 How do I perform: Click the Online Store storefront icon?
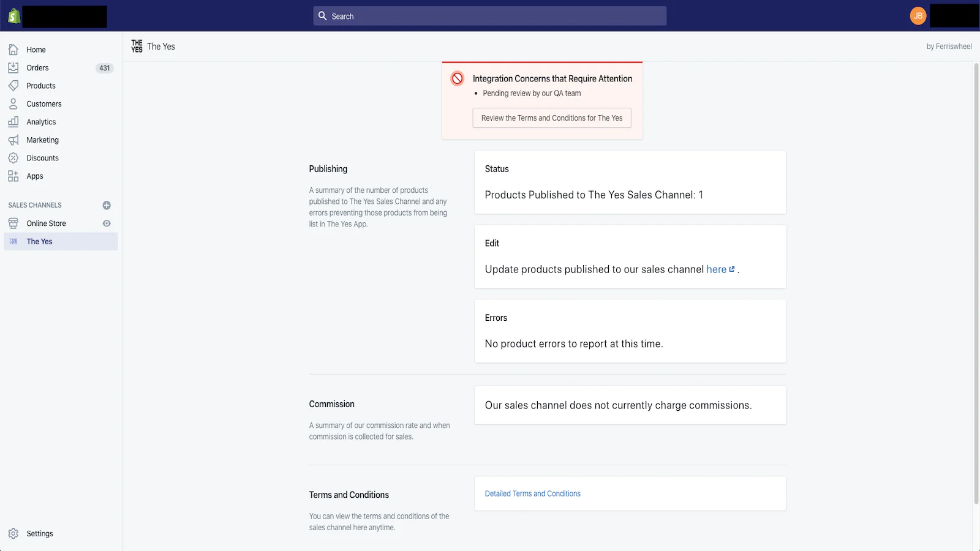pos(13,223)
